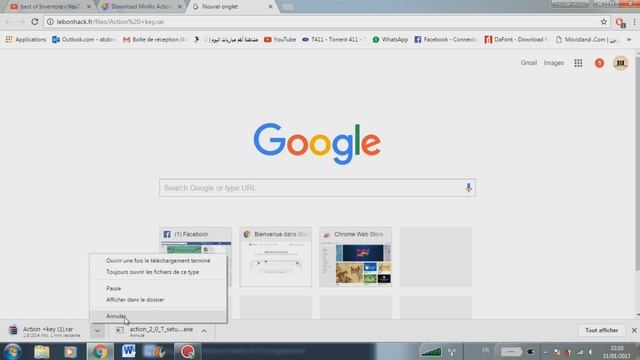The width and height of the screenshot is (640, 360).
Task: Click volume icon in system tray
Action: (590, 352)
